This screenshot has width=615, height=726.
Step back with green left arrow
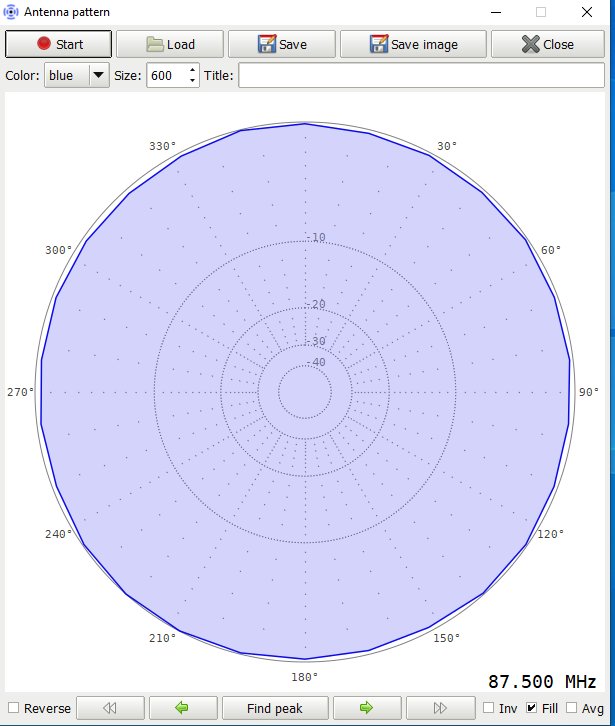click(x=181, y=708)
